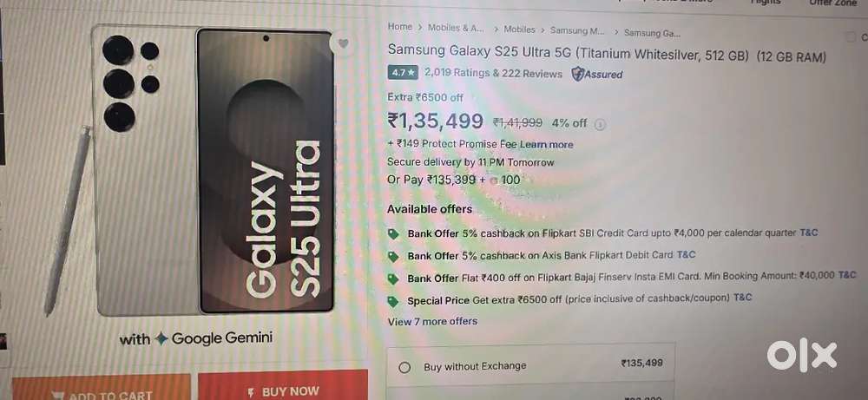The height and width of the screenshot is (400, 868).
Task: Open Samsung M... breadcrumb item
Action: (577, 30)
